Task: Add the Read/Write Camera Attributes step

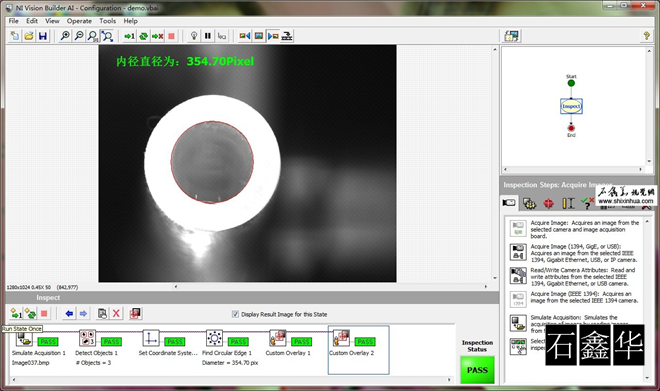Action: [574, 276]
